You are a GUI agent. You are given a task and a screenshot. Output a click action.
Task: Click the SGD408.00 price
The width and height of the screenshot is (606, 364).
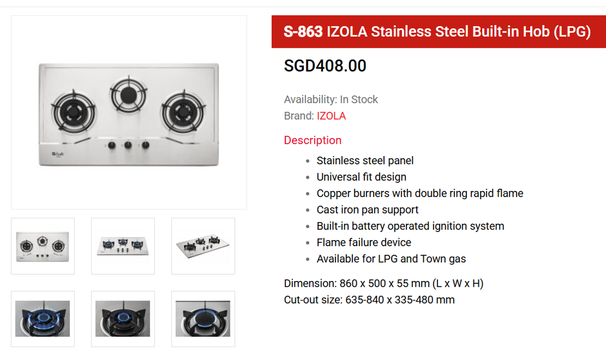pyautogui.click(x=325, y=66)
